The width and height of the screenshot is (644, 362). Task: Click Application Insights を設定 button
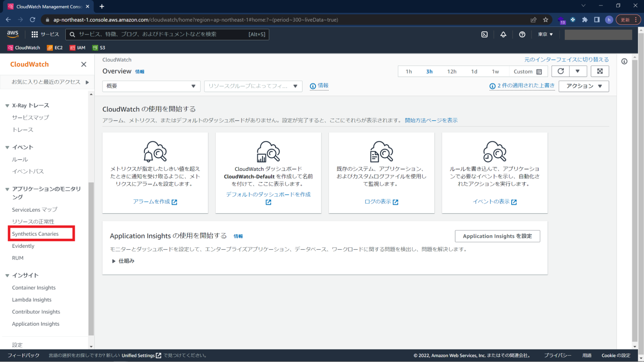coord(497,236)
